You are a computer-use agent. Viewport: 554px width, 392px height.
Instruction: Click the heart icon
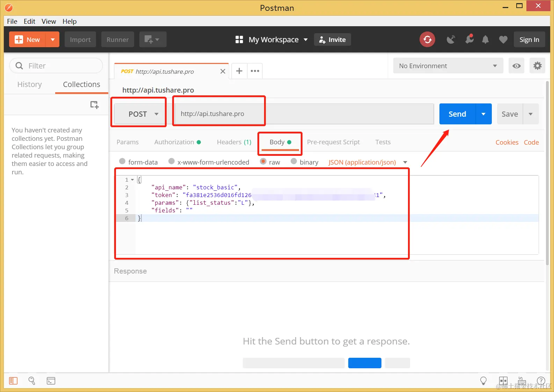(x=503, y=39)
